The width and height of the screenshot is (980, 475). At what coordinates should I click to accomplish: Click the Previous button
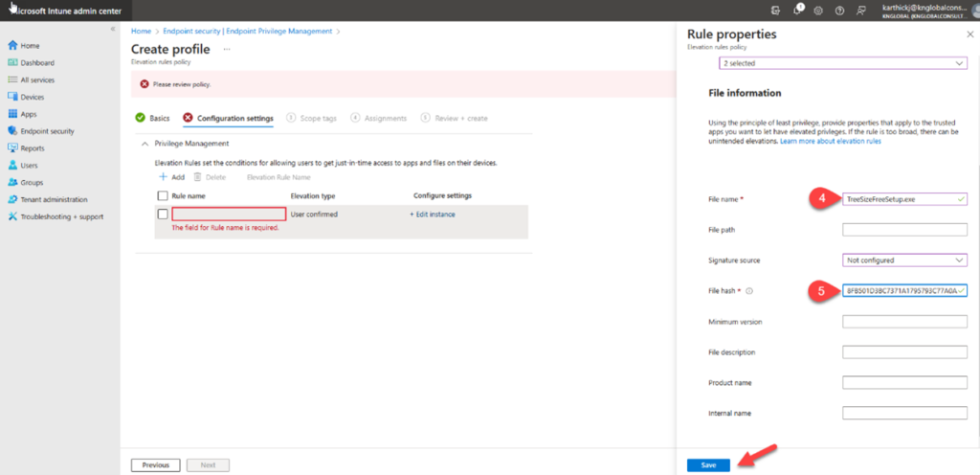click(x=156, y=465)
